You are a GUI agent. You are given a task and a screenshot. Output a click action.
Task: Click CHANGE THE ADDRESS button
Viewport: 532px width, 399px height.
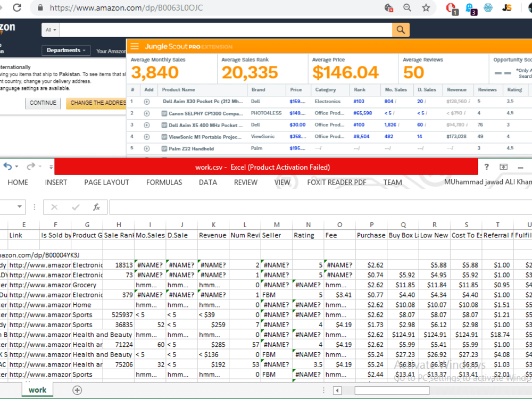point(96,103)
